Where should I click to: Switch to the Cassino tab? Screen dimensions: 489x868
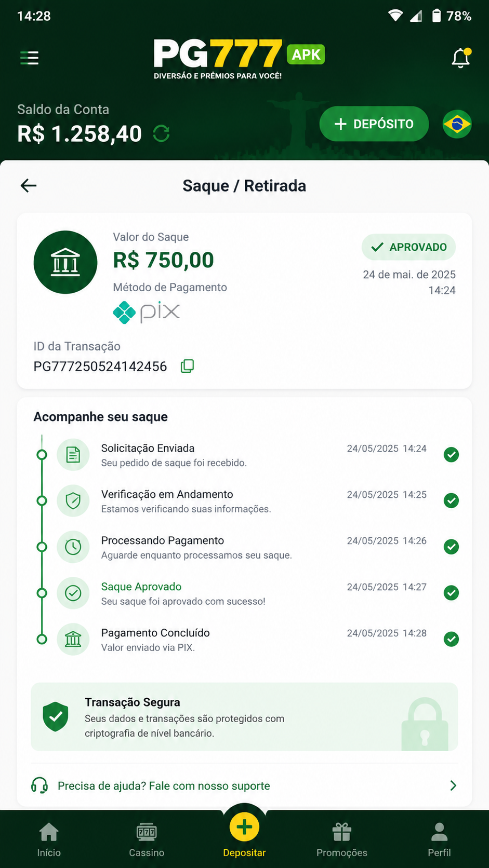coord(147,840)
